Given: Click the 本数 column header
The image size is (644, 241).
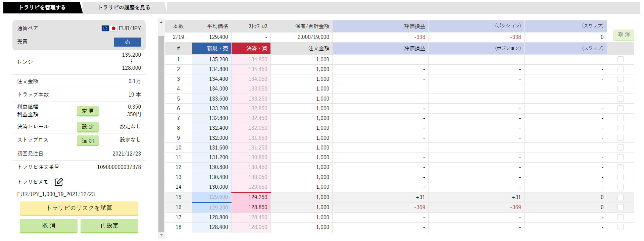Looking at the screenshot, I should [179, 26].
